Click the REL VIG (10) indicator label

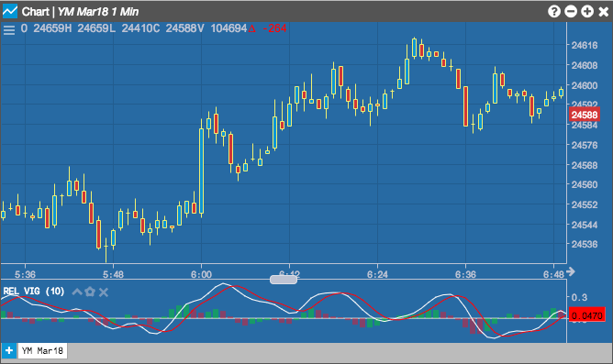34,292
